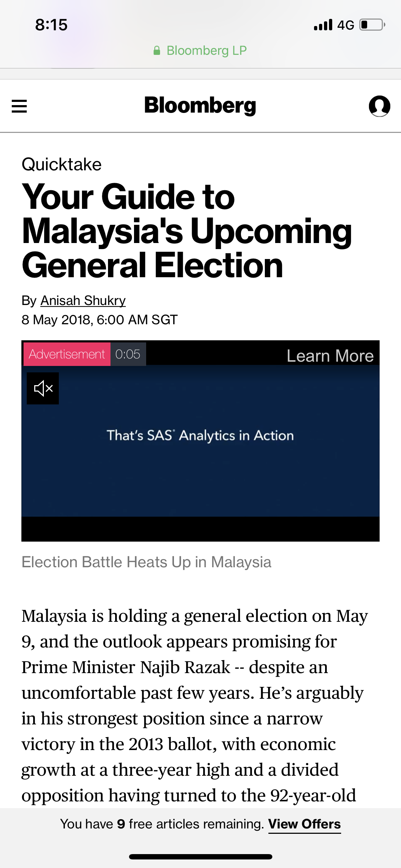Image resolution: width=401 pixels, height=868 pixels.
Task: Open the user account profile icon
Action: 379,106
